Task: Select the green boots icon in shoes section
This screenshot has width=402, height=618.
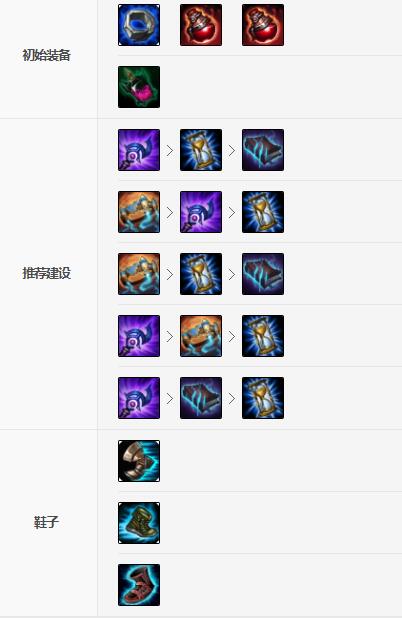Action: 139,523
